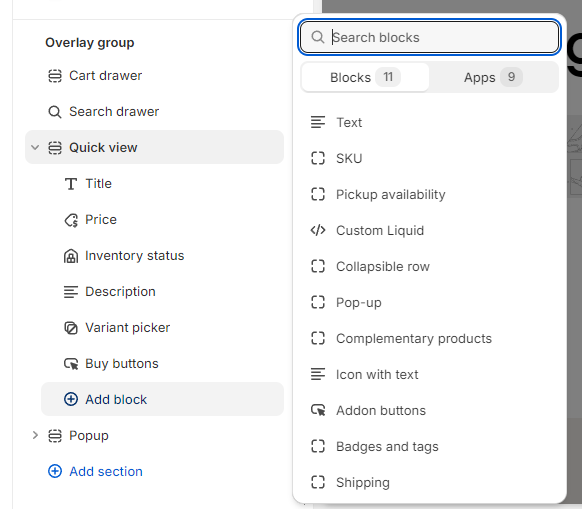Image resolution: width=582 pixels, height=509 pixels.
Task: Select the Quick view section row
Action: [154, 147]
